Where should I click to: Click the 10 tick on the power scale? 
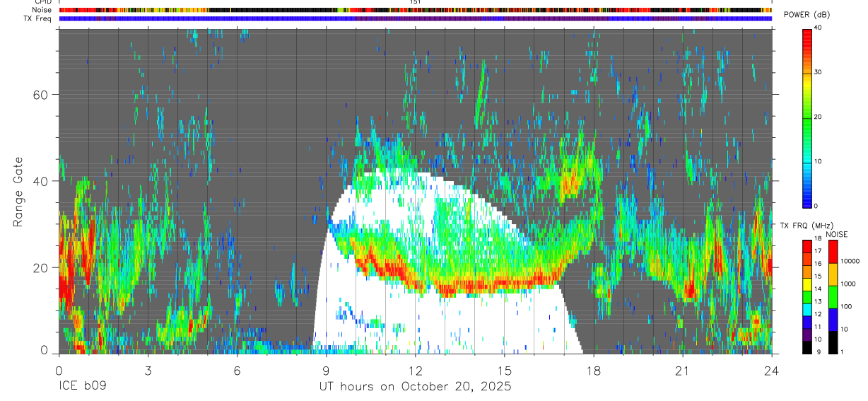coord(819,161)
